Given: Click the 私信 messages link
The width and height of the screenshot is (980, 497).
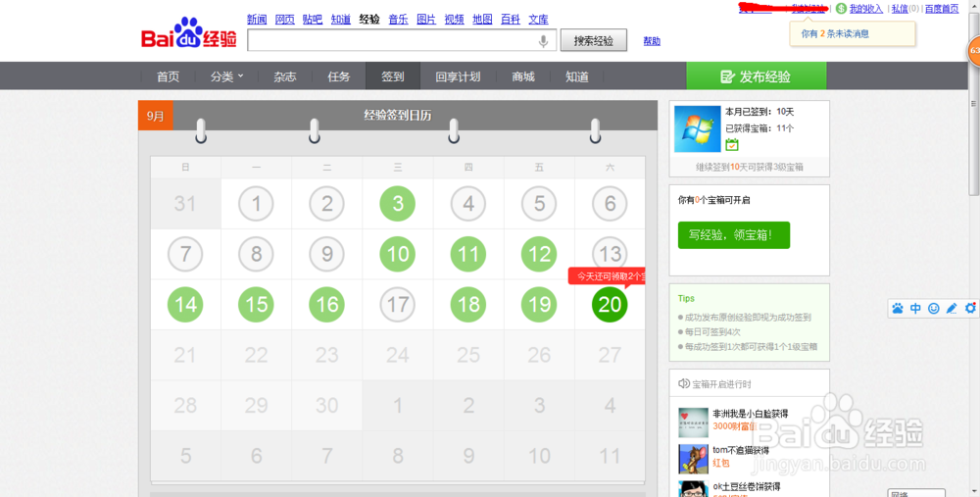Looking at the screenshot, I should (900, 9).
